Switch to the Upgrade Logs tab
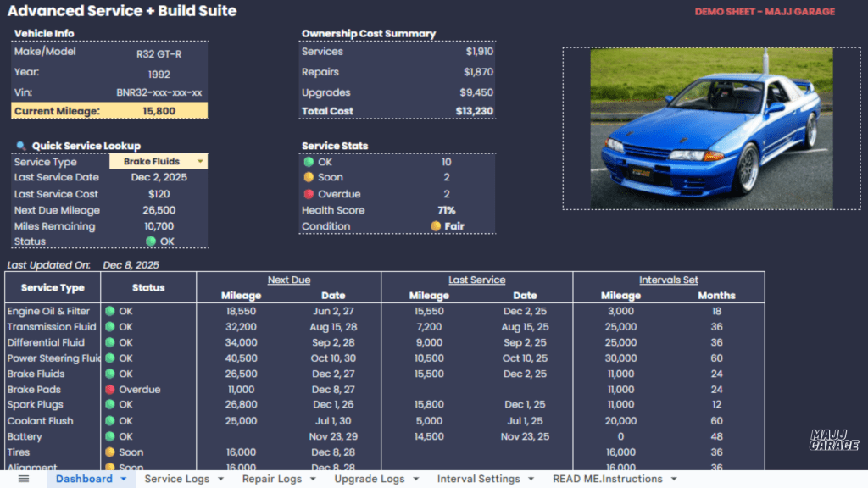Screen dimensions: 868x488 point(369,479)
